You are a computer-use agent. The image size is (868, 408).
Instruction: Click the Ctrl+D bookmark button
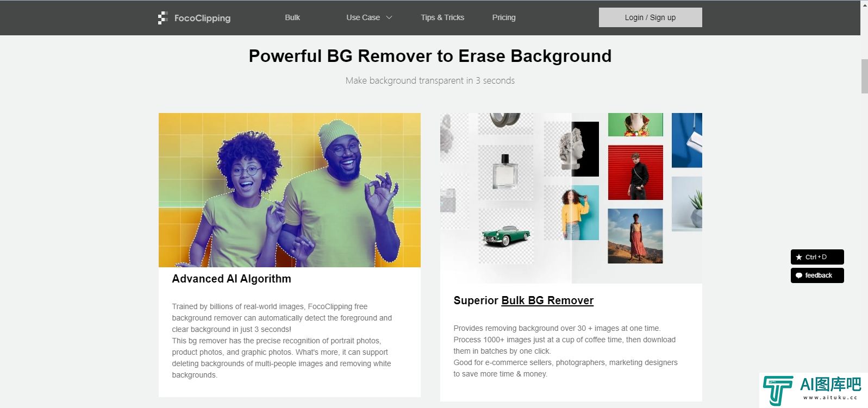point(817,257)
